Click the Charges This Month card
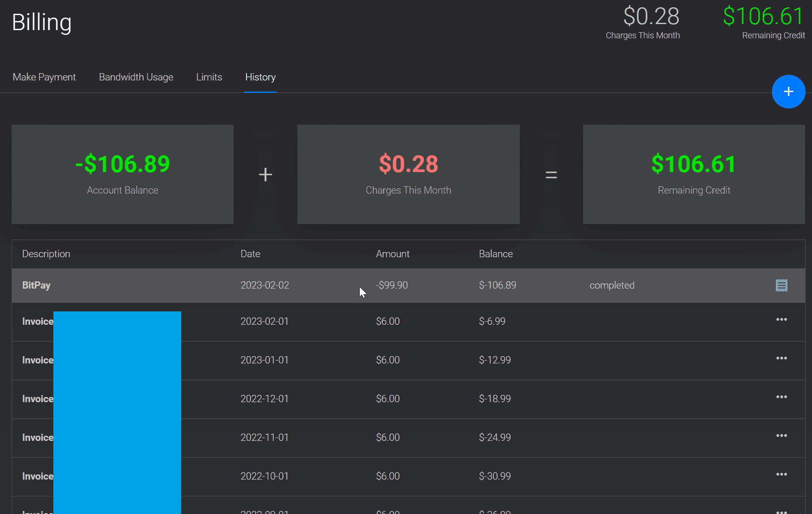The width and height of the screenshot is (812, 514). tap(408, 174)
